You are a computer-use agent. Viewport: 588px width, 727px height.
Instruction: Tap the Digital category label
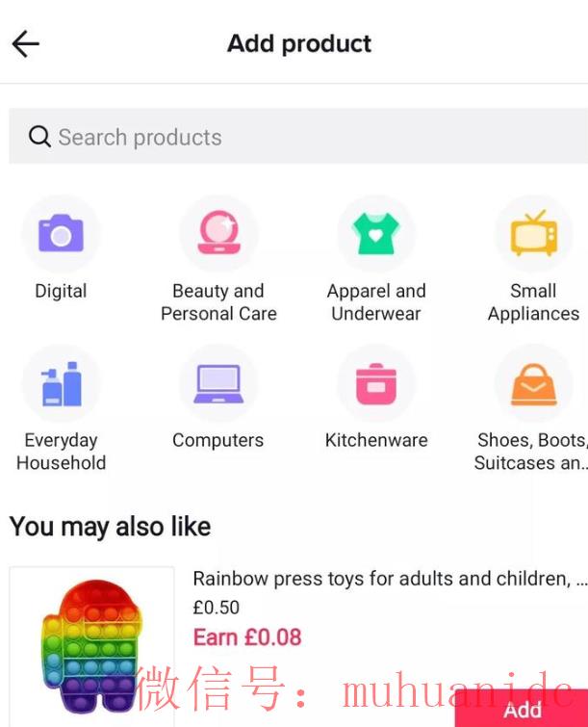[61, 291]
